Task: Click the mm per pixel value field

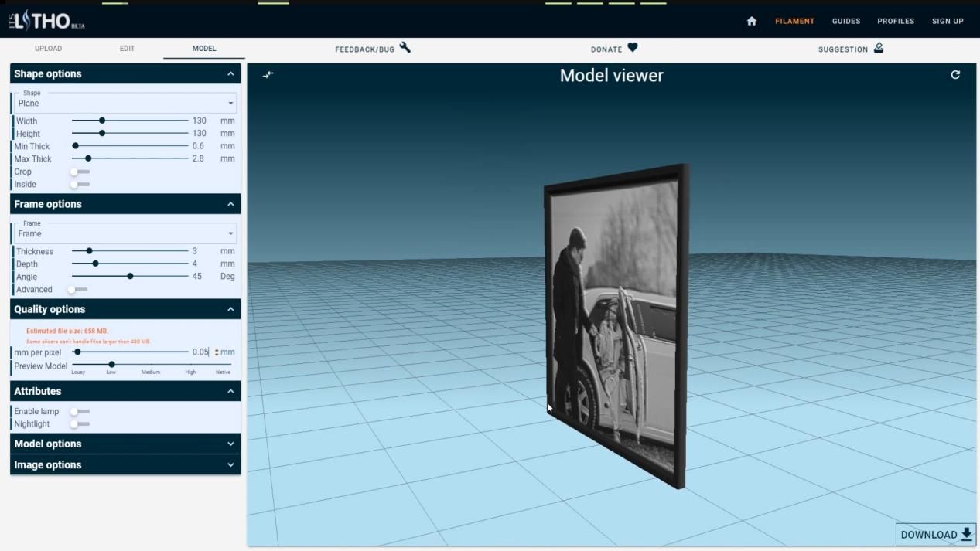Action: pyautogui.click(x=200, y=352)
